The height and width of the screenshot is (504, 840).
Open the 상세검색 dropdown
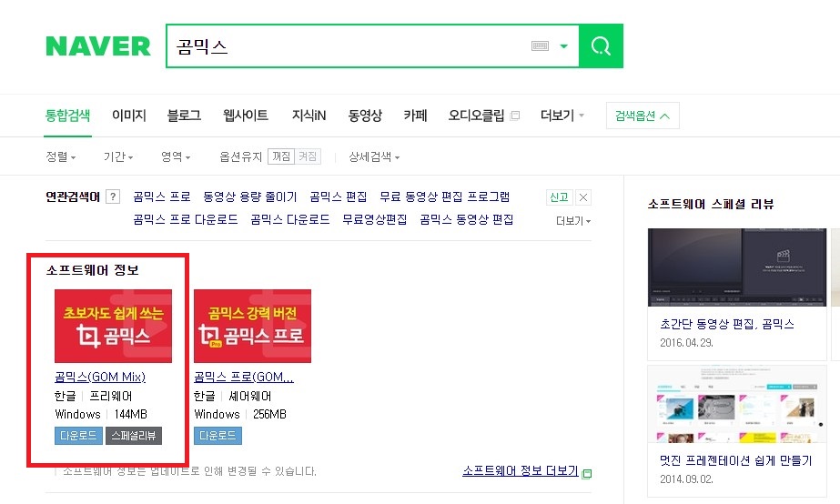[374, 156]
